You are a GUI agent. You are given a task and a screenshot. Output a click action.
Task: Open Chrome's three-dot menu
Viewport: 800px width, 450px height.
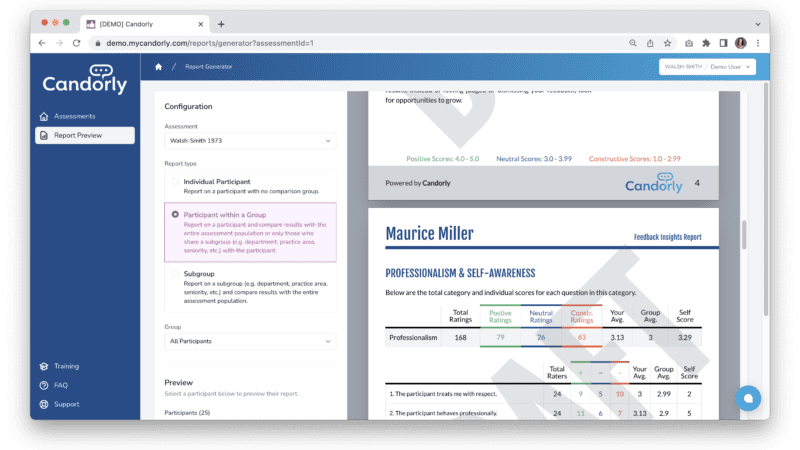(x=758, y=43)
